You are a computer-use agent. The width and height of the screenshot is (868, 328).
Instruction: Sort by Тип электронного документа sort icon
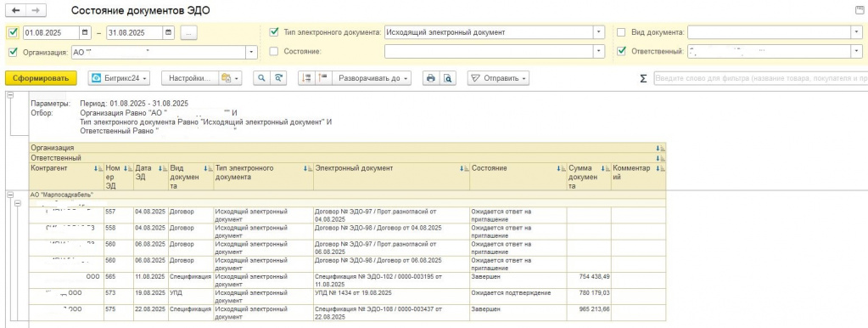coord(308,168)
